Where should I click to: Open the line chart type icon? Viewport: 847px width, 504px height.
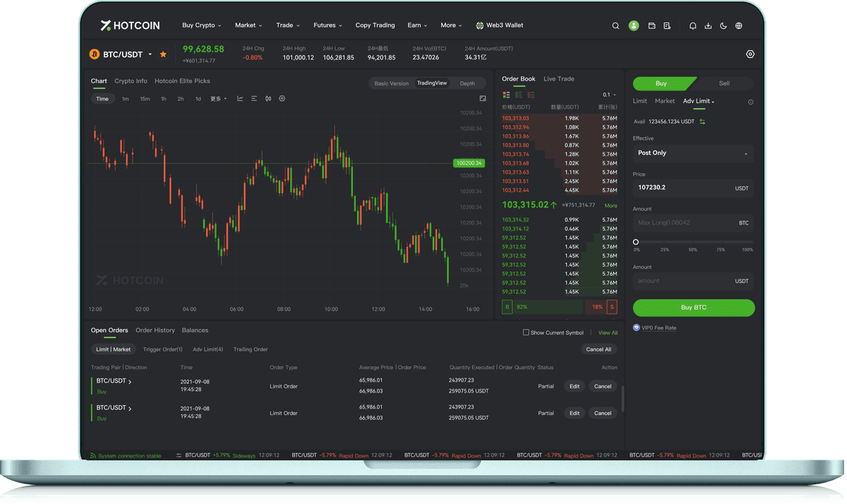[240, 99]
